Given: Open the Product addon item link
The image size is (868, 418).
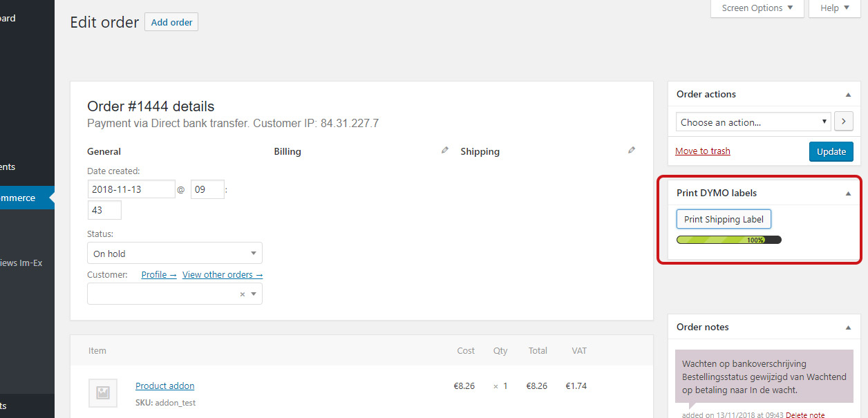Looking at the screenshot, I should [x=165, y=386].
